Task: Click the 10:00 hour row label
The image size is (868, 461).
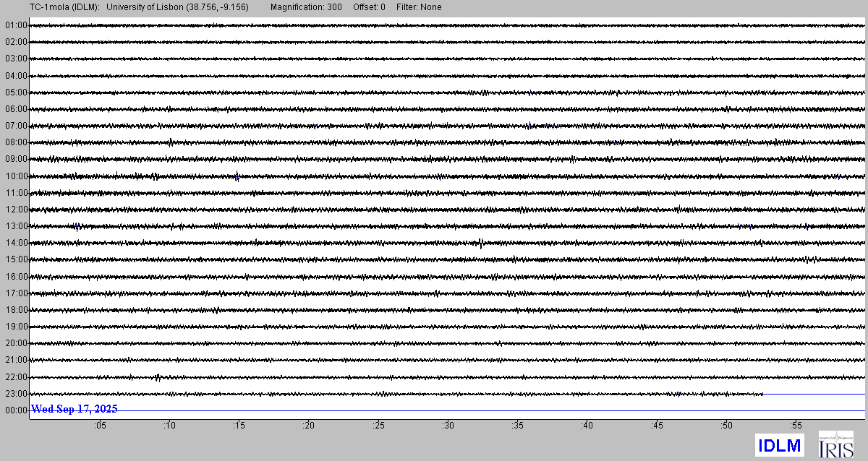Action: tap(16, 176)
